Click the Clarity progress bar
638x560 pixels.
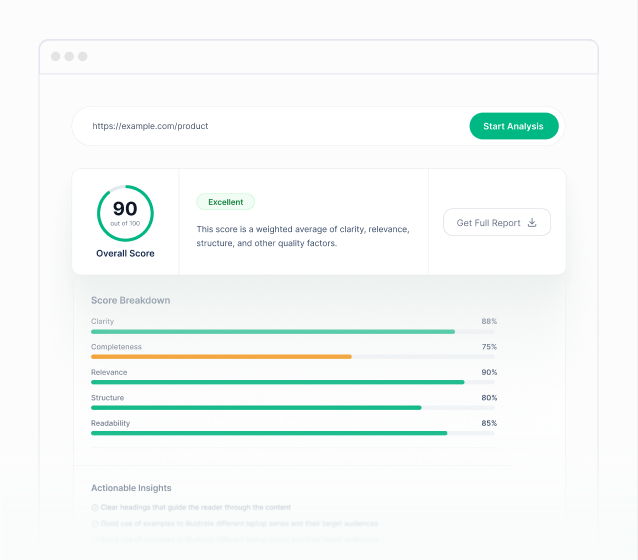point(293,332)
